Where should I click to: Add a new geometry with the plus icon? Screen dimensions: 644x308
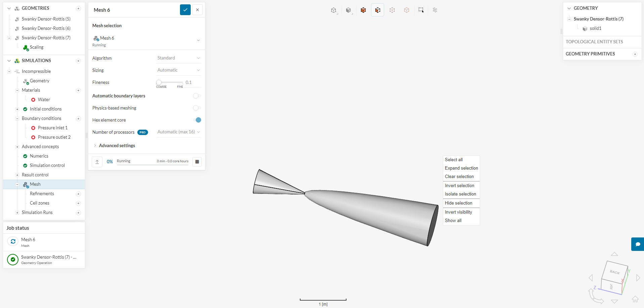(78, 8)
